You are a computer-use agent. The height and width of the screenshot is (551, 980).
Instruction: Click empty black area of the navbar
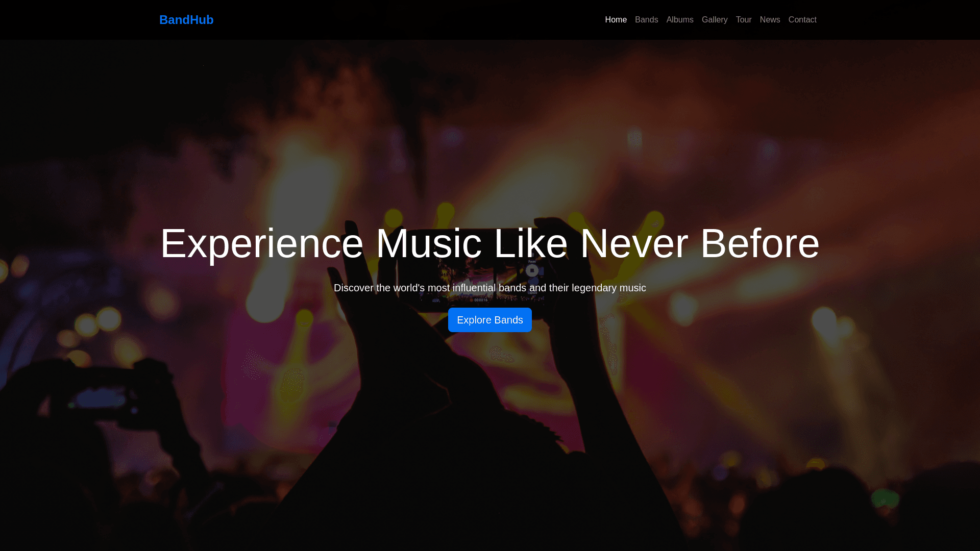pyautogui.click(x=408, y=20)
